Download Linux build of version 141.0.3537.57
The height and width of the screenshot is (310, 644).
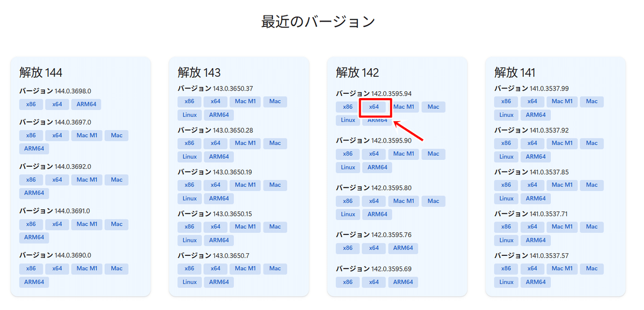click(506, 282)
